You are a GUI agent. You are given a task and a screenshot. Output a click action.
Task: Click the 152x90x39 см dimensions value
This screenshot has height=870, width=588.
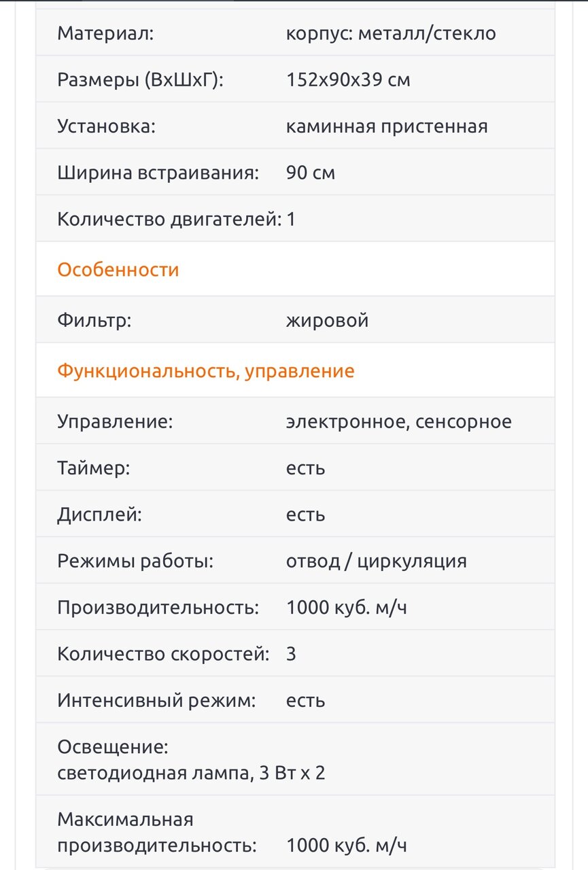[x=348, y=80]
